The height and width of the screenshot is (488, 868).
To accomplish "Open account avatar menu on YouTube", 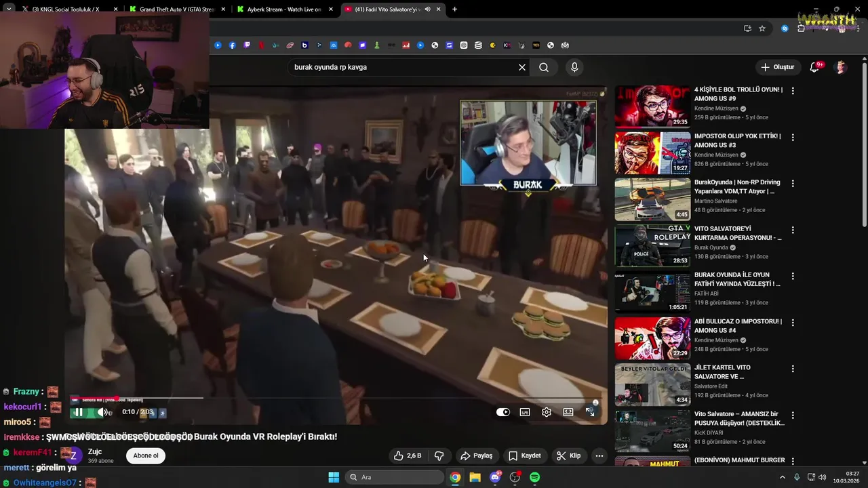I will [841, 67].
